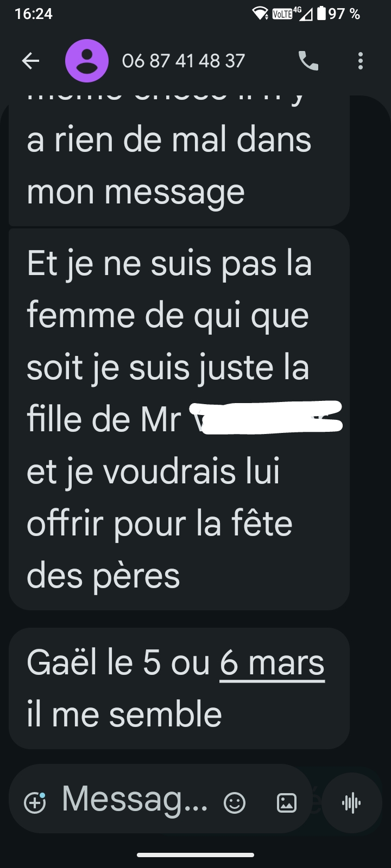Tap the Wi-Fi status icon

pyautogui.click(x=261, y=14)
